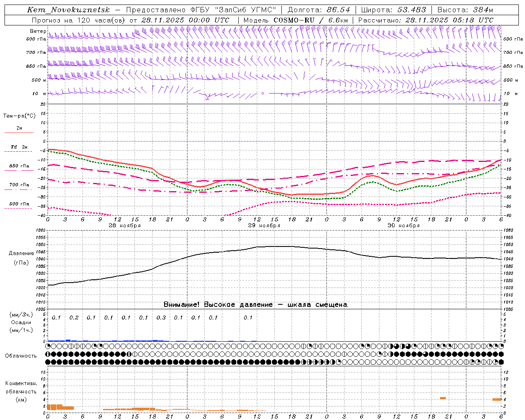The height and width of the screenshot is (420, 525).
Task: Click the 500 гПа legend entry under Тем-ра
Action: pyautogui.click(x=19, y=204)
